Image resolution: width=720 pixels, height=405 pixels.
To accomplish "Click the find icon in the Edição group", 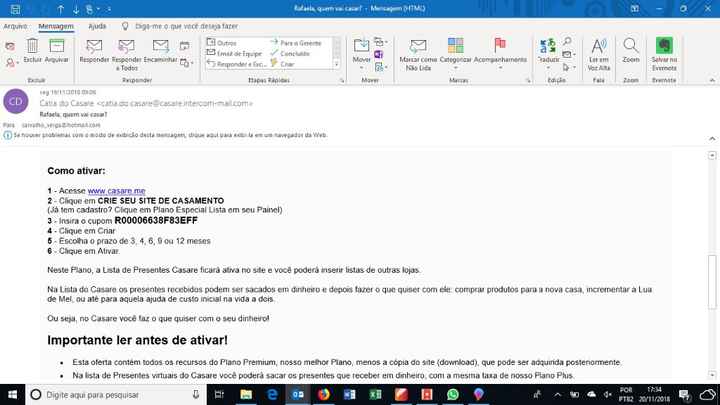I will (568, 42).
